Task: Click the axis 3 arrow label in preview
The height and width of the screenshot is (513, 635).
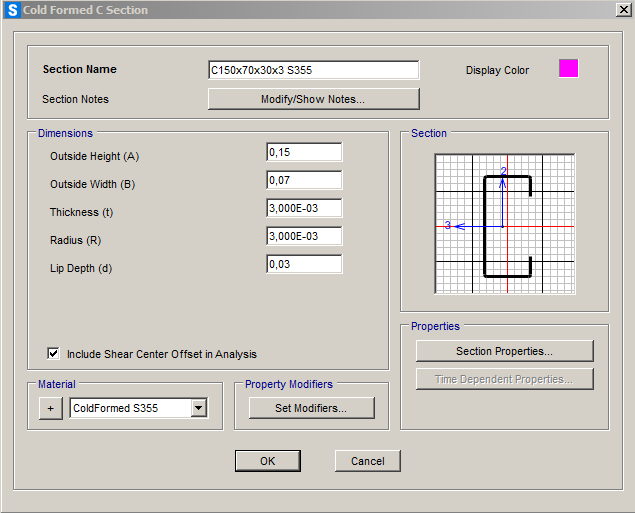Action: (x=449, y=225)
